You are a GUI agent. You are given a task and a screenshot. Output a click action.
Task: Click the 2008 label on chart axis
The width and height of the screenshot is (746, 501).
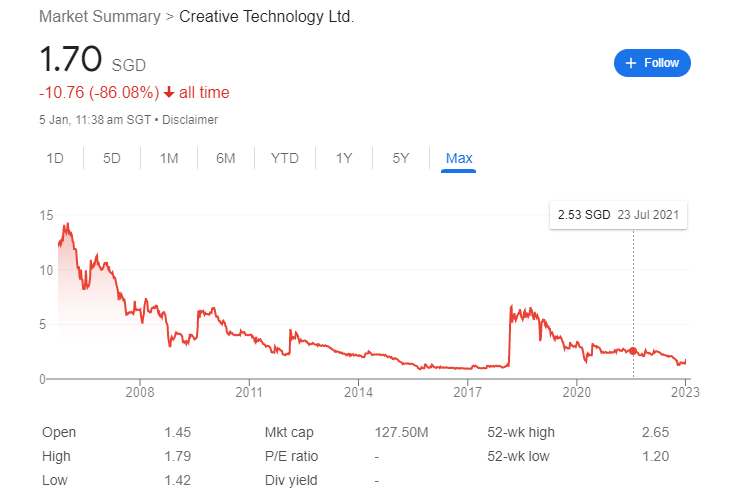tap(139, 391)
